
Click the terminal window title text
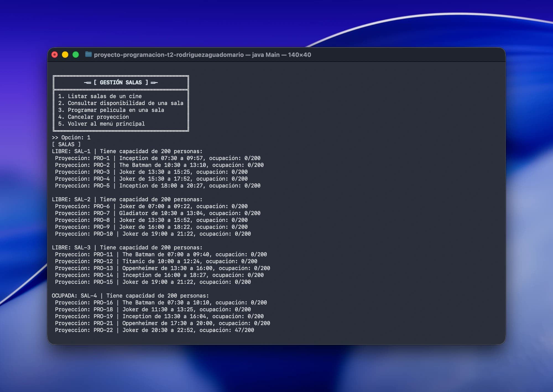coord(202,55)
